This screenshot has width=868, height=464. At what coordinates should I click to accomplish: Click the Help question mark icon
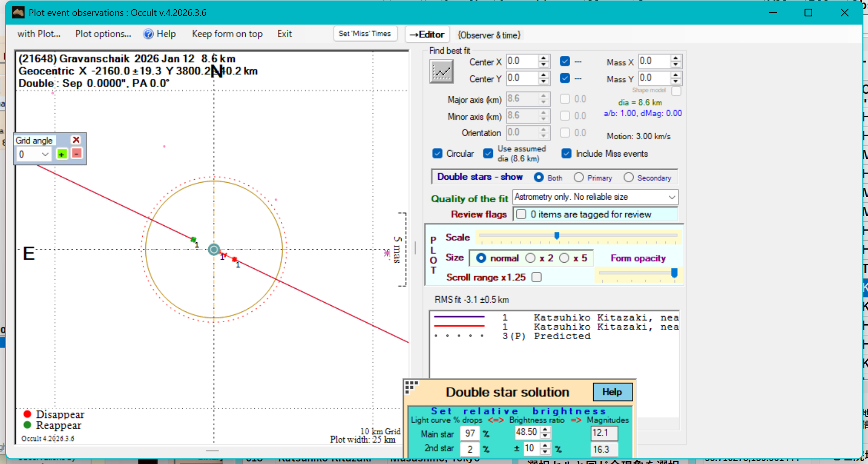click(x=148, y=34)
